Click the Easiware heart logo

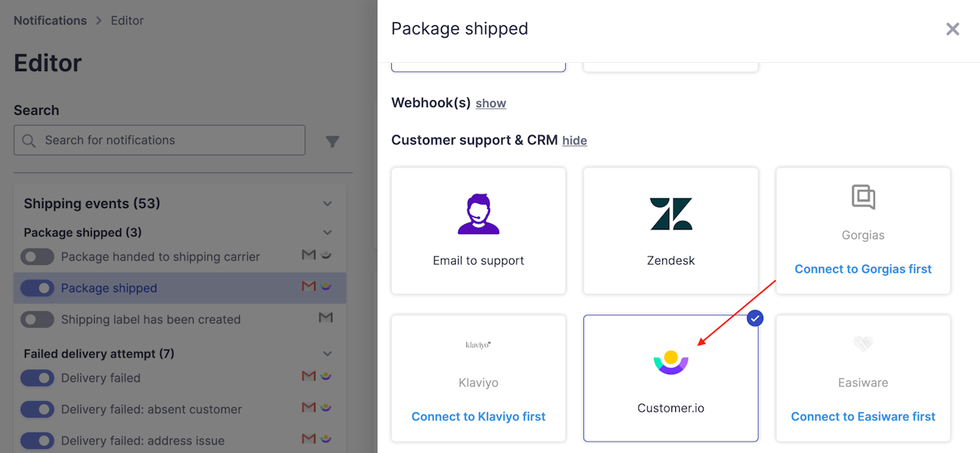[863, 345]
